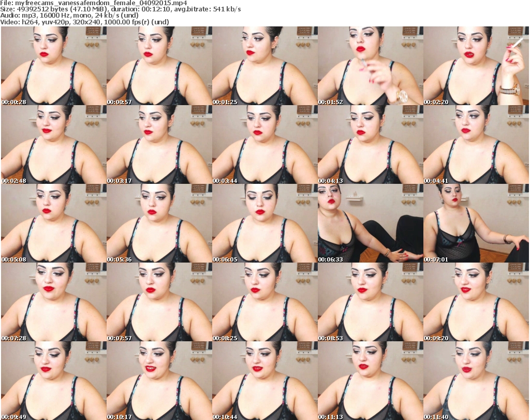Click the 'Size: 49392512 bytes' info line
Screen dimensions: 530x420
120,9
